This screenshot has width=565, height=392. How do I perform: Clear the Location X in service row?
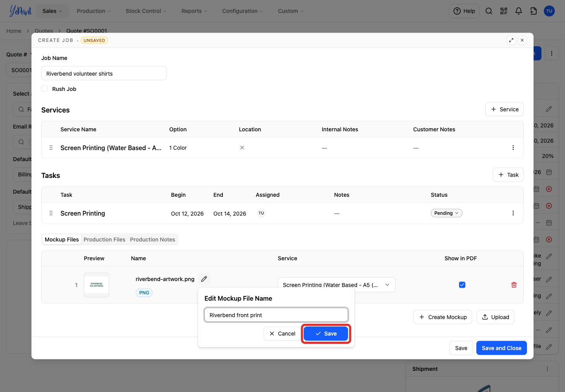[x=242, y=148]
